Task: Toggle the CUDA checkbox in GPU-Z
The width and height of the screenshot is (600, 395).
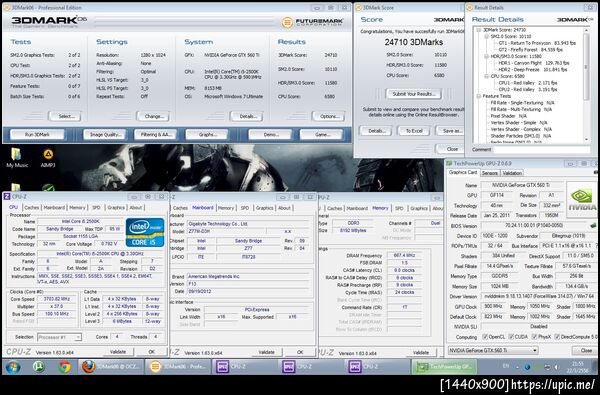Action: tap(510, 337)
